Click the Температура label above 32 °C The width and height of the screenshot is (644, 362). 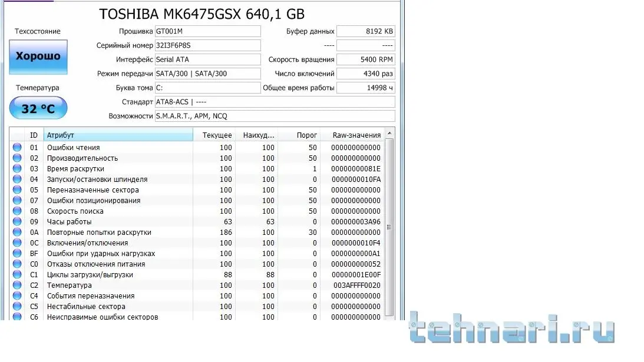click(x=37, y=88)
